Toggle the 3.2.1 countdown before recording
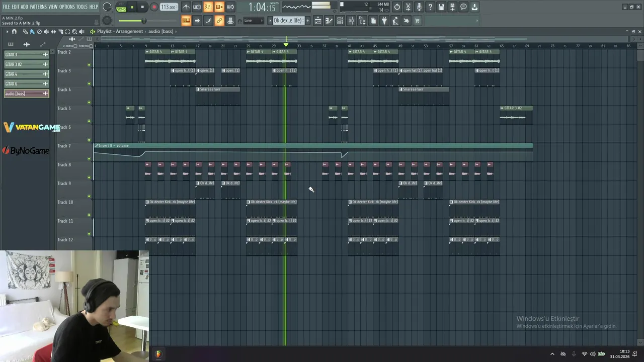The height and width of the screenshot is (362, 644). 208,7
